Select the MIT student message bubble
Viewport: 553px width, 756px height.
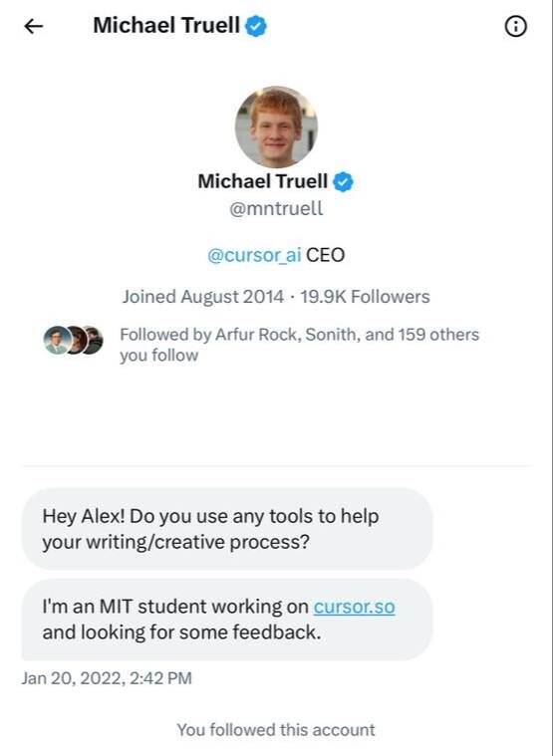[x=227, y=620]
